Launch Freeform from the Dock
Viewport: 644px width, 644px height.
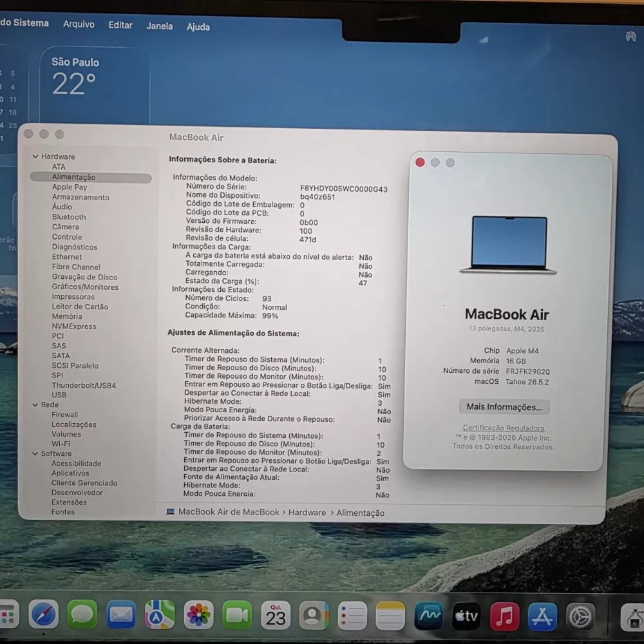(x=428, y=616)
